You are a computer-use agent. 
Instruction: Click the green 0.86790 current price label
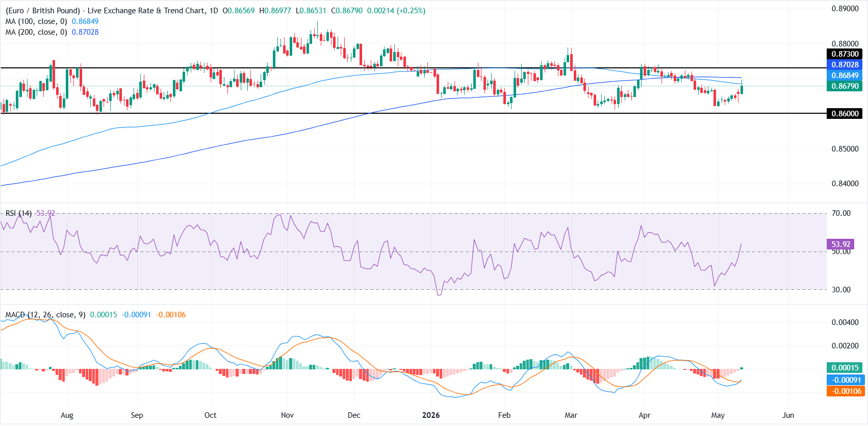pos(845,86)
